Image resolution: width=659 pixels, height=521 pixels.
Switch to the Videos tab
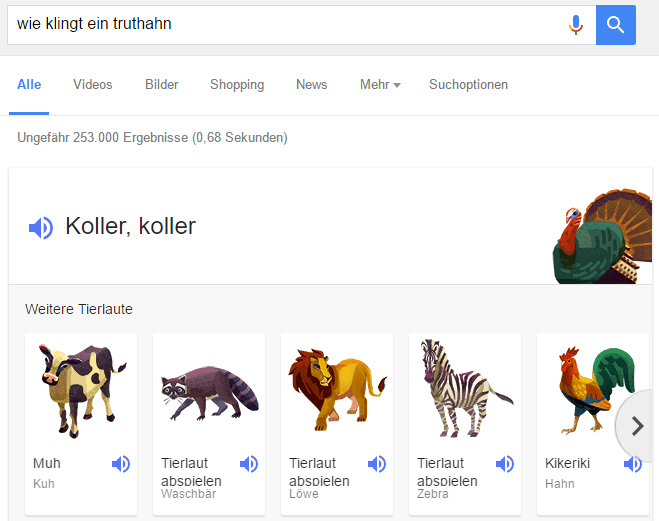93,85
